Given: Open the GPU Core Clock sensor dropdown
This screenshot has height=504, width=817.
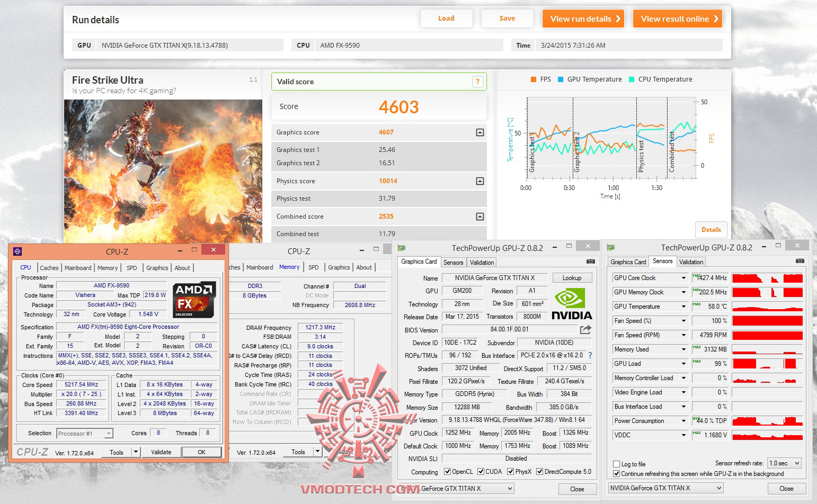Looking at the screenshot, I should pos(683,278).
